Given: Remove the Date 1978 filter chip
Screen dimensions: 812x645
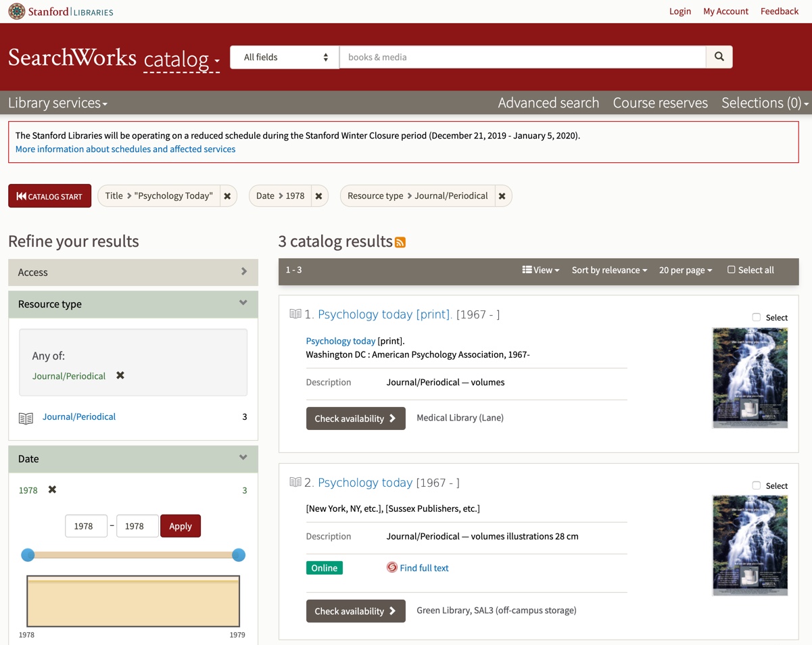Looking at the screenshot, I should pyautogui.click(x=318, y=196).
